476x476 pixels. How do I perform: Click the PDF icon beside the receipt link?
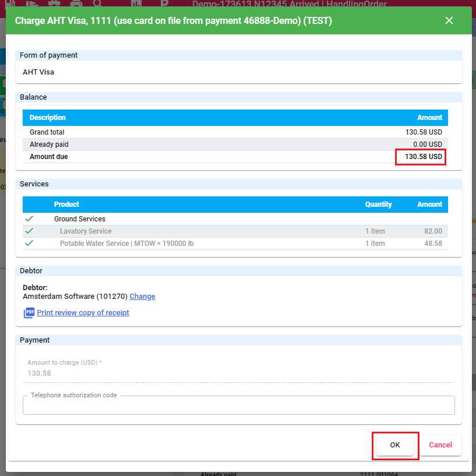29,313
